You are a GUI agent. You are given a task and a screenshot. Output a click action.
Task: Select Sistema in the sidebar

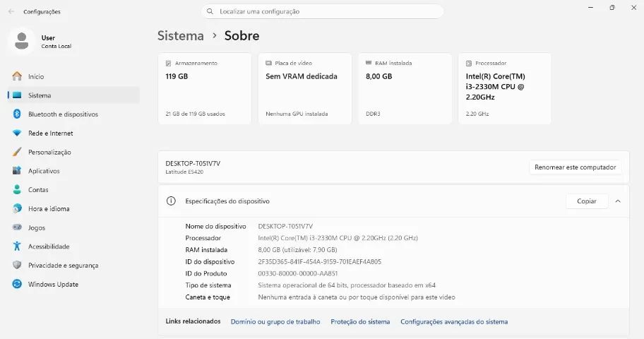coord(74,95)
